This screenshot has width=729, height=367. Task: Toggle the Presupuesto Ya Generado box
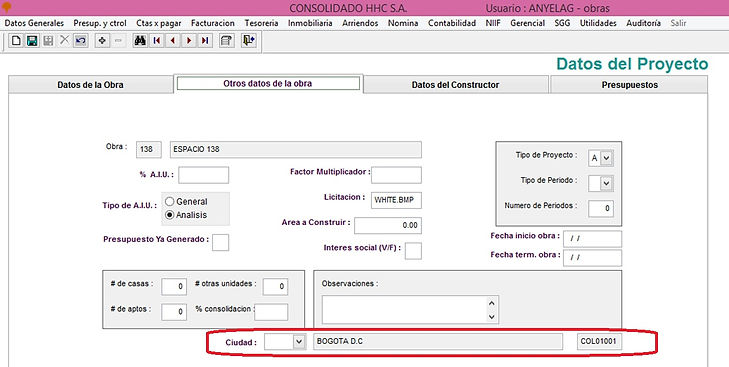(220, 242)
